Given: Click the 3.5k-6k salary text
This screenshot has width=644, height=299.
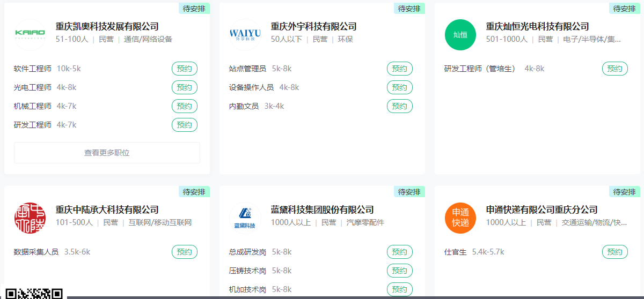Looking at the screenshot, I should 77,252.
